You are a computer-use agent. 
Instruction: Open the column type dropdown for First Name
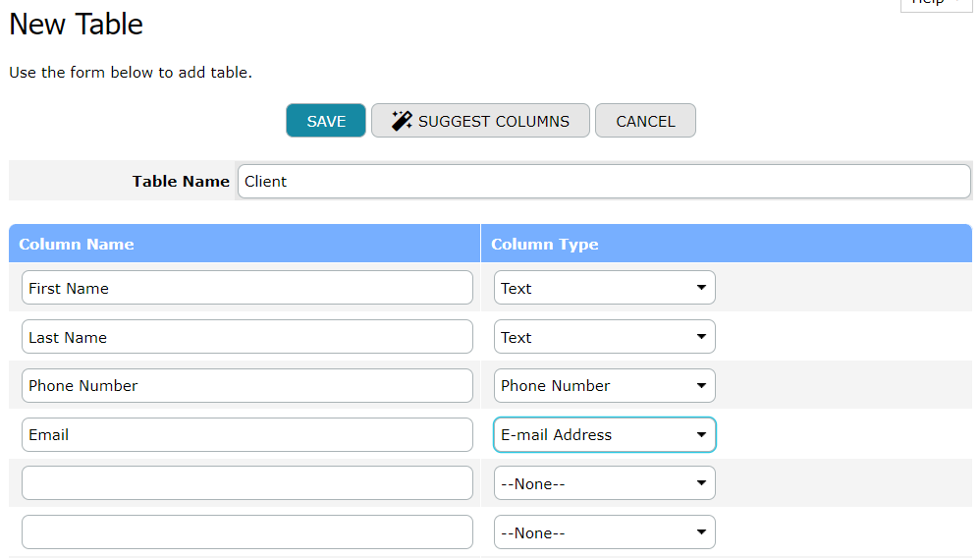[604, 288]
